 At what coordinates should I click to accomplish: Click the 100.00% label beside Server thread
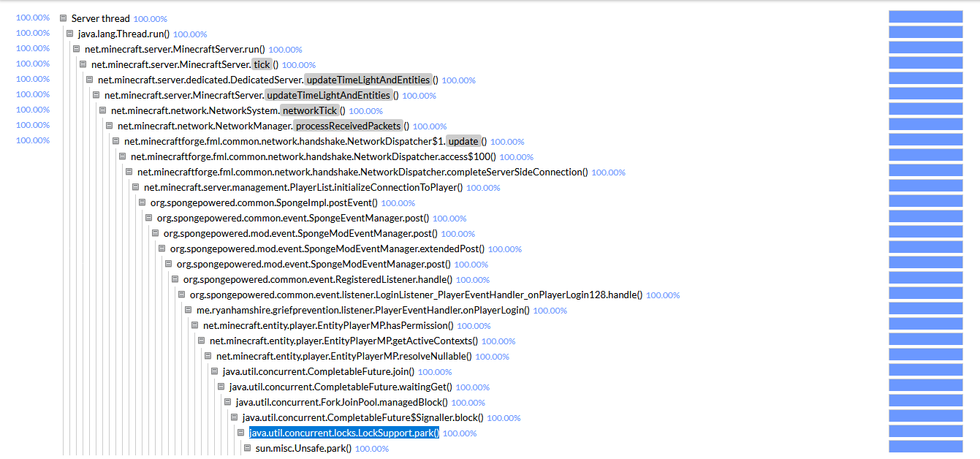pyautogui.click(x=151, y=18)
